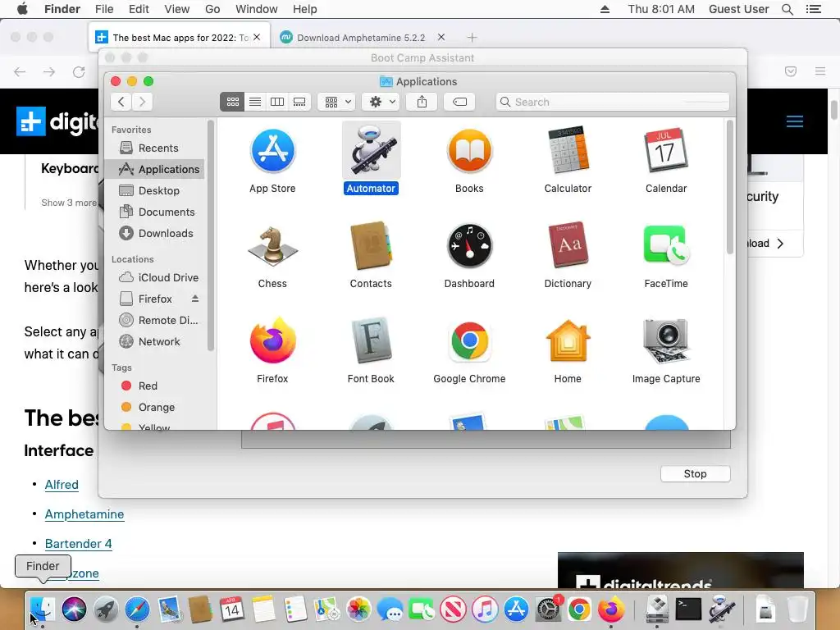Image resolution: width=840 pixels, height=630 pixels.
Task: Select Documents in Finder sidebar
Action: [x=154, y=212]
